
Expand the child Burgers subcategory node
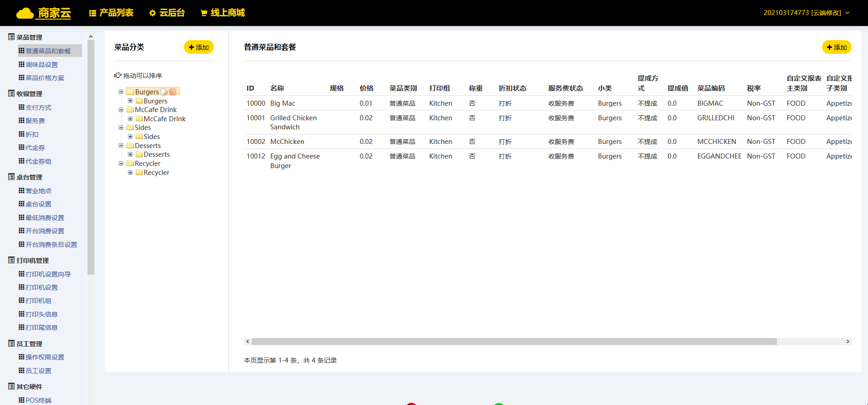[130, 101]
